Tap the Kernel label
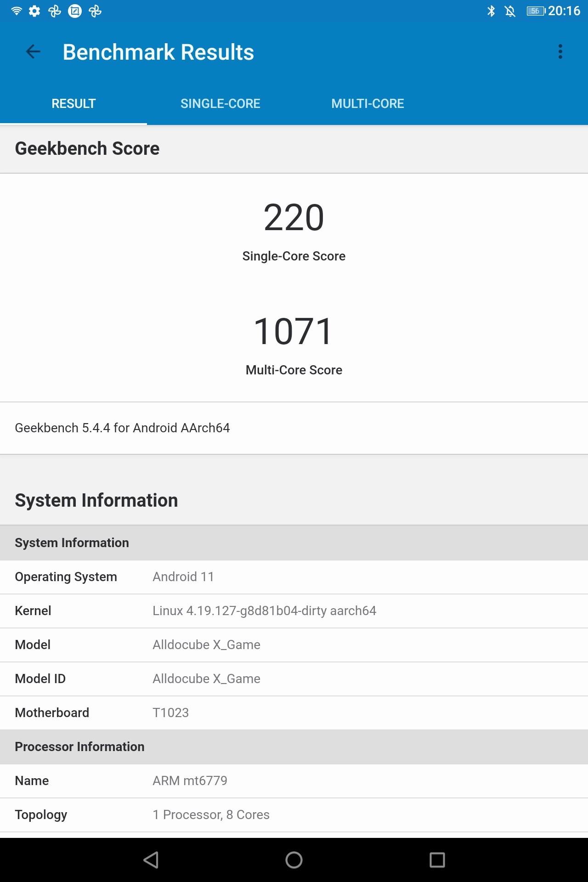 [x=33, y=611]
